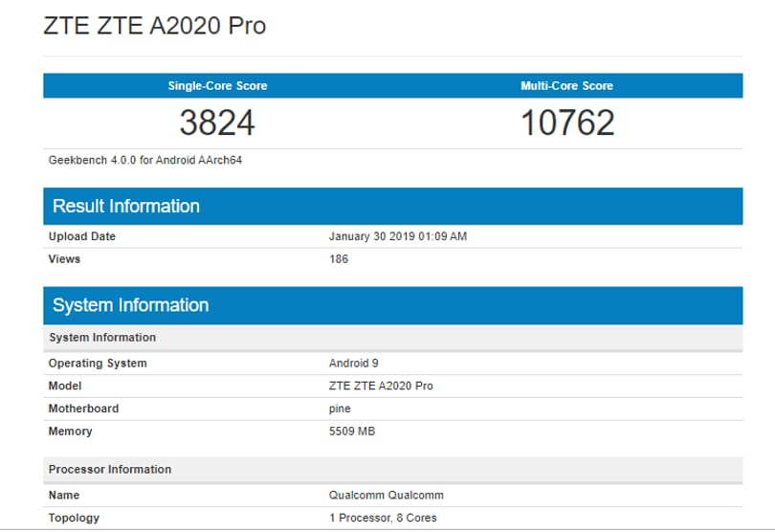Click the Topology row label
The height and width of the screenshot is (532, 775).
click(x=74, y=519)
